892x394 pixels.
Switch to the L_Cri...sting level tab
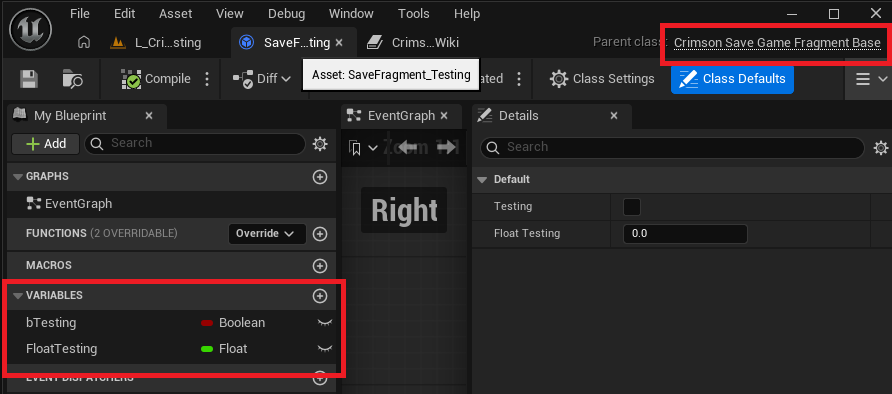157,43
